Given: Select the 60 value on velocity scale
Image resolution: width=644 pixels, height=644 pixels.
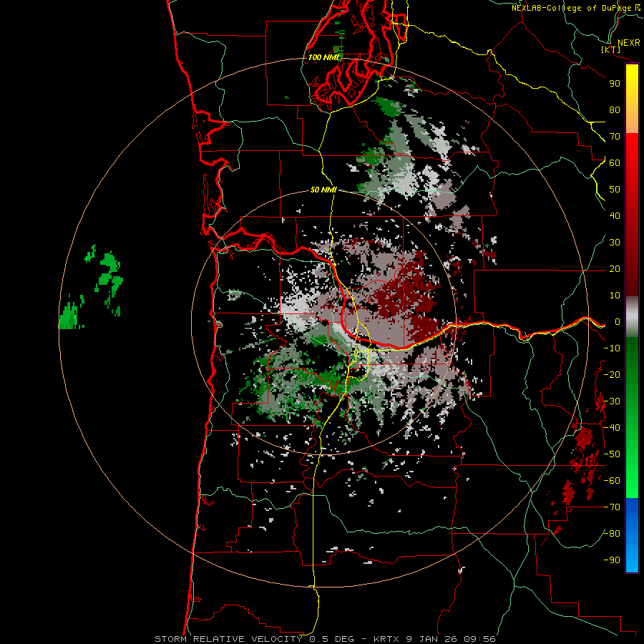Looking at the screenshot, I should point(615,163).
